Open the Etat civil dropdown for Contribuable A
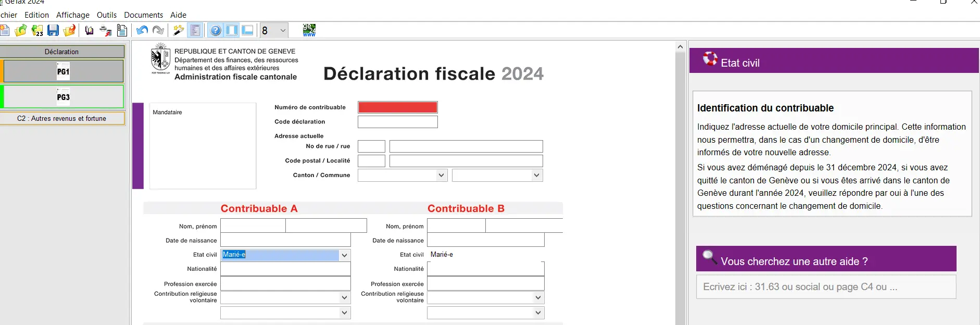 click(344, 255)
